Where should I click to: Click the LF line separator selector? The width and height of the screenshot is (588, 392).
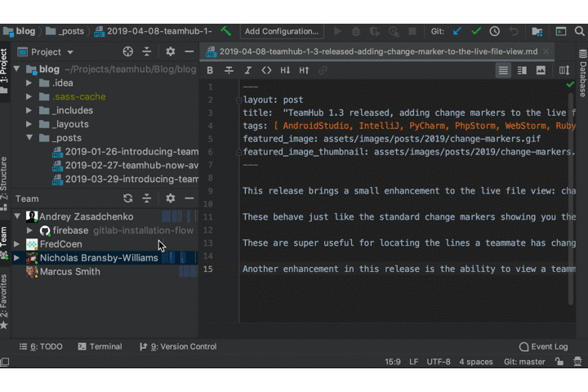pos(413,362)
